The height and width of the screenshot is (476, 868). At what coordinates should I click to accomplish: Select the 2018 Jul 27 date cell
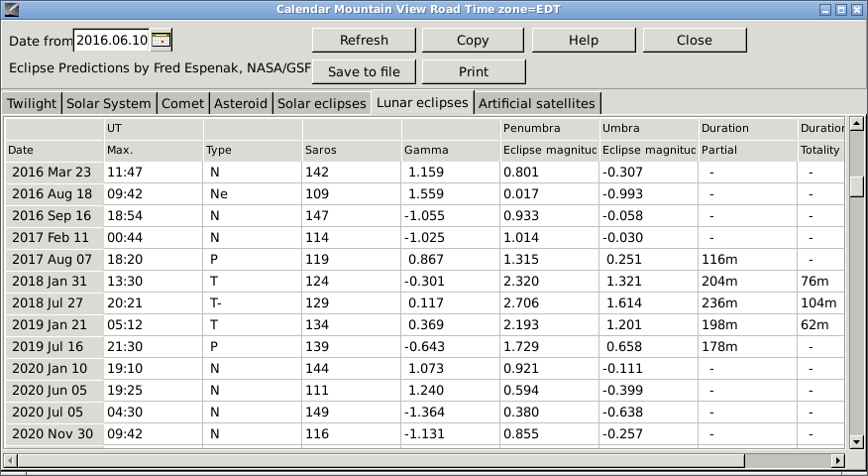point(54,303)
